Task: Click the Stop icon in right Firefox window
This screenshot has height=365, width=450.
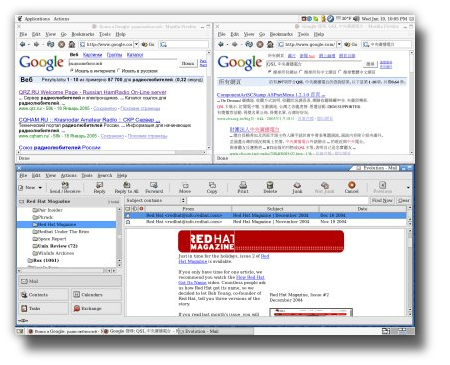Action: [260, 44]
